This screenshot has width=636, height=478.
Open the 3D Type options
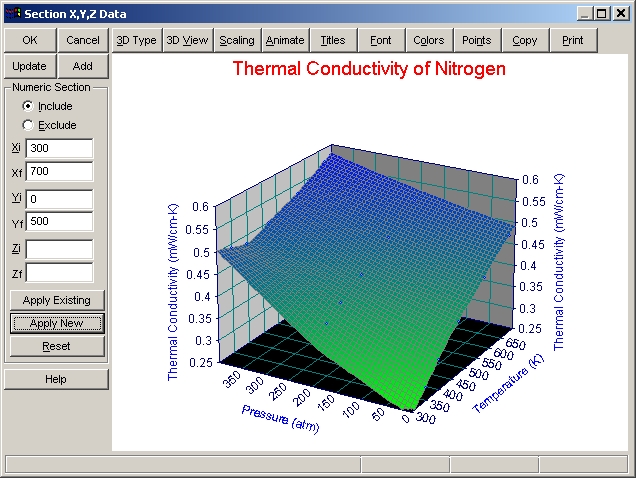[x=136, y=40]
